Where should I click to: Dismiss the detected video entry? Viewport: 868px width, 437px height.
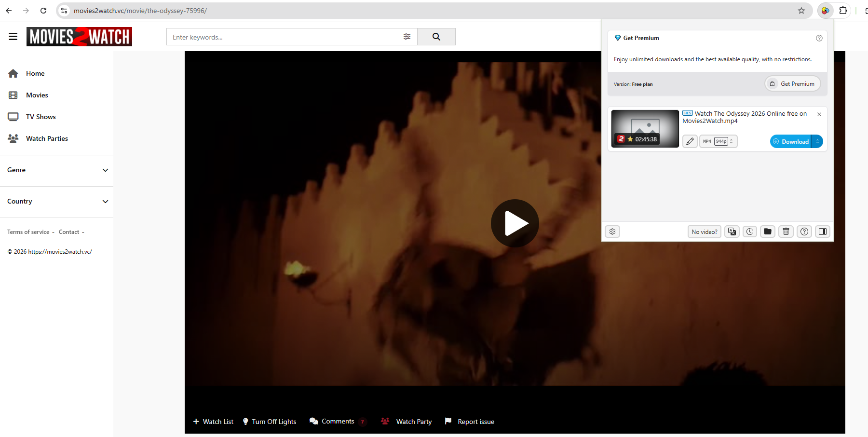[x=819, y=114]
